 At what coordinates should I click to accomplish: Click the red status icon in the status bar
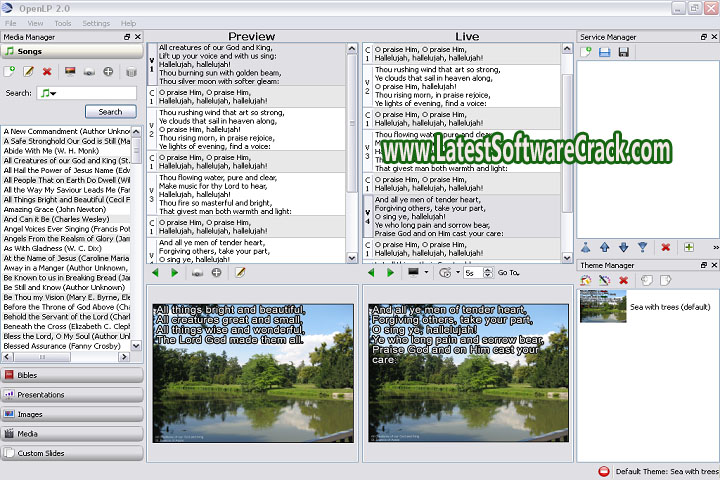604,471
